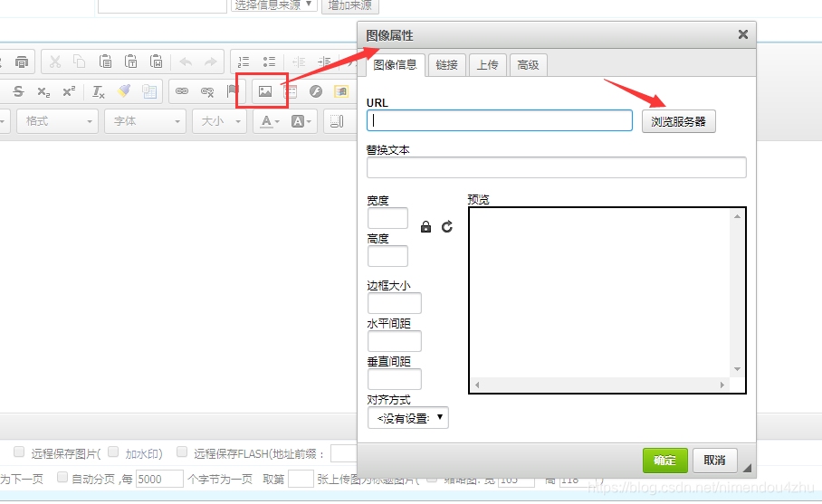Click the 替换文本 input field

tap(556, 167)
